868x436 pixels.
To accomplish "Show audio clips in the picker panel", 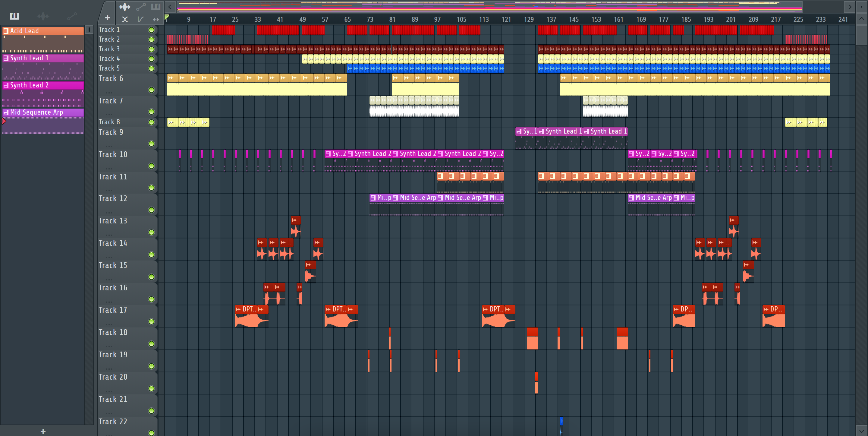I will pos(43,16).
